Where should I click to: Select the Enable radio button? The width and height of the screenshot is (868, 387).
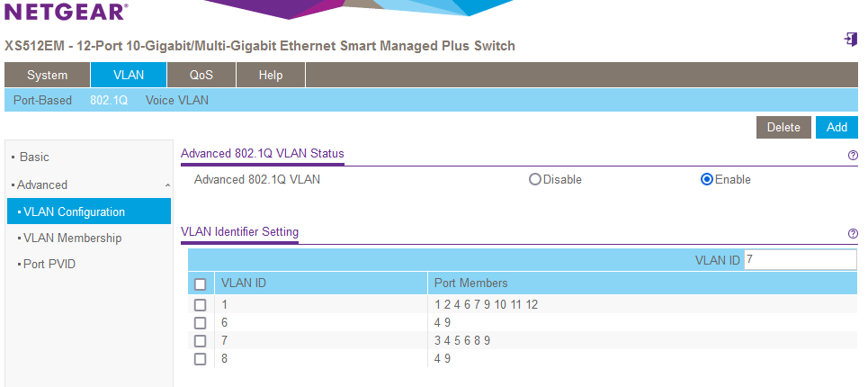pos(706,179)
